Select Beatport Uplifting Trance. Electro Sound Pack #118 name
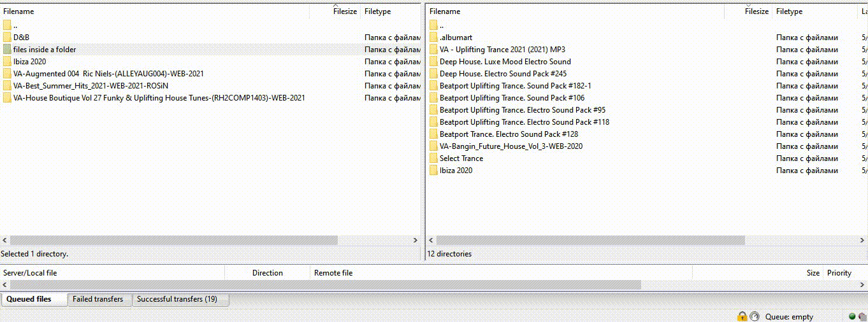Viewport: 868px width, 322px height. coord(524,122)
